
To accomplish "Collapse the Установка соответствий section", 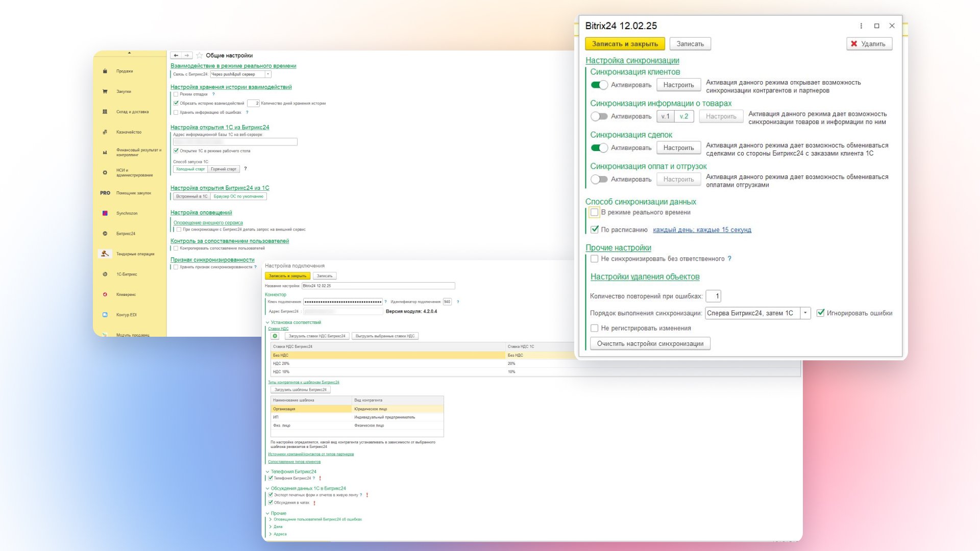I will click(x=267, y=322).
